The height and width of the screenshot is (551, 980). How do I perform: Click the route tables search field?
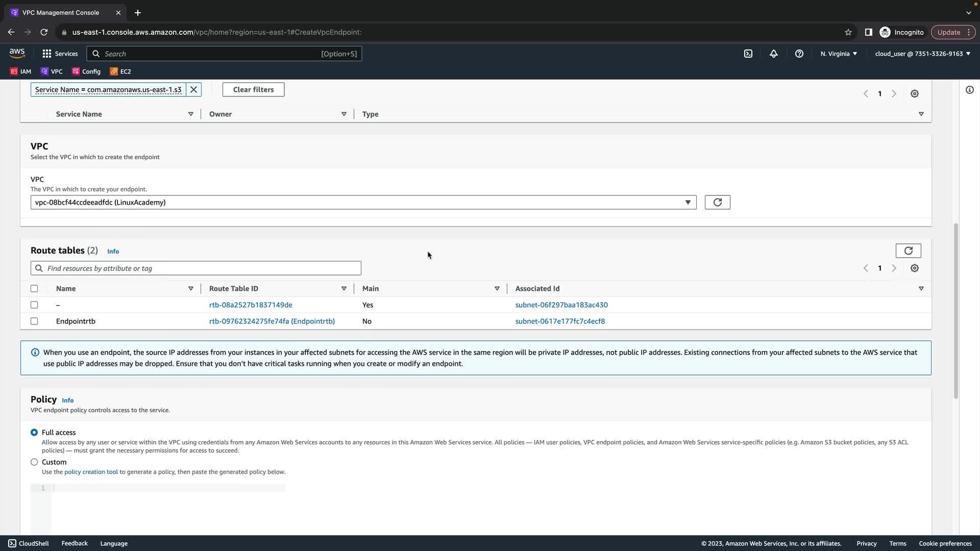[x=196, y=268]
